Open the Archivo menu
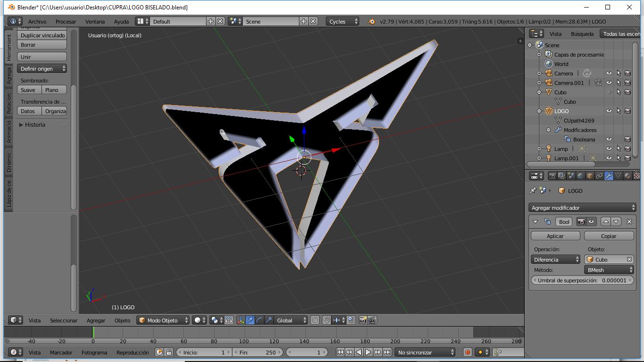 pyautogui.click(x=37, y=21)
